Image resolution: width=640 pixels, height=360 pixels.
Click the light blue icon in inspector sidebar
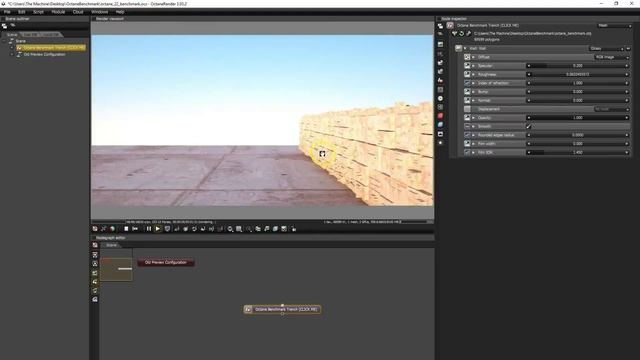[x=440, y=124]
